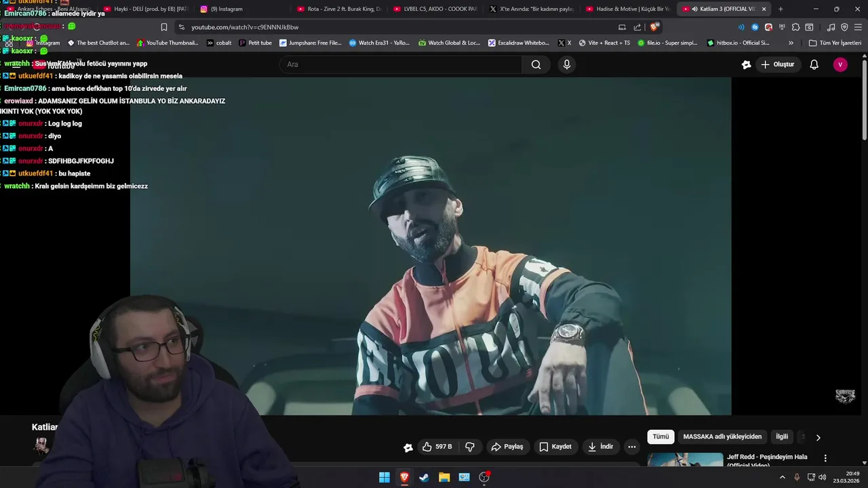Open the three-dot more actions menu

tap(632, 447)
